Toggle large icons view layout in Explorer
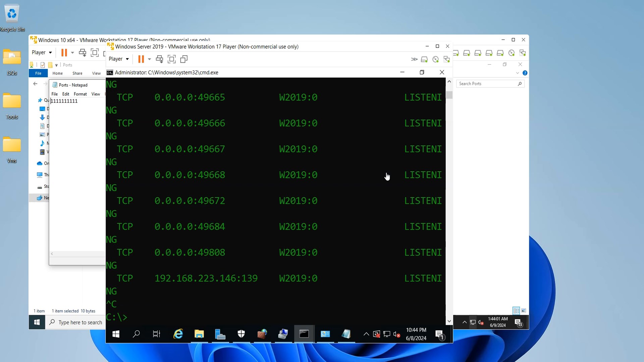 click(x=524, y=310)
